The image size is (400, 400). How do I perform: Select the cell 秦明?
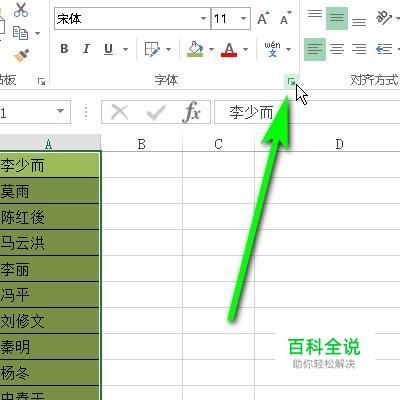50,347
